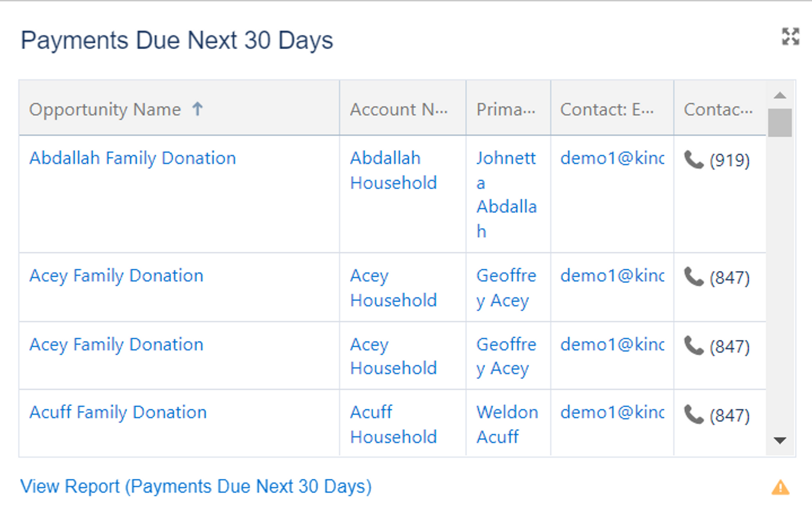Click the phone icon in Abdallah row
Image resolution: width=812 pixels, height=506 pixels.
click(693, 160)
